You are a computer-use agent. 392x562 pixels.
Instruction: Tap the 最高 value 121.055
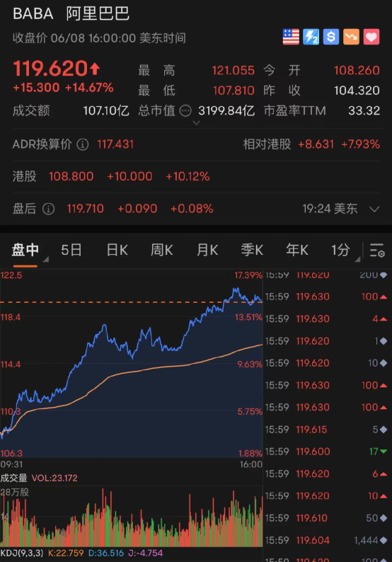pos(234,70)
